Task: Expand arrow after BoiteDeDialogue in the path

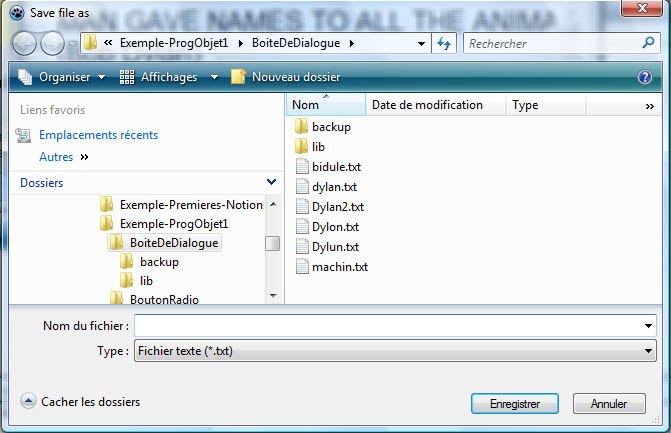Action: pos(351,43)
